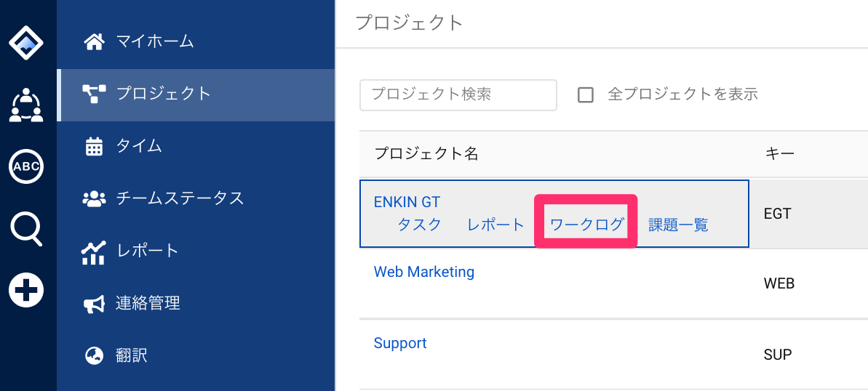Click the ワークログ link under ENKIN GT
Image resolution: width=868 pixels, height=391 pixels.
click(x=586, y=225)
